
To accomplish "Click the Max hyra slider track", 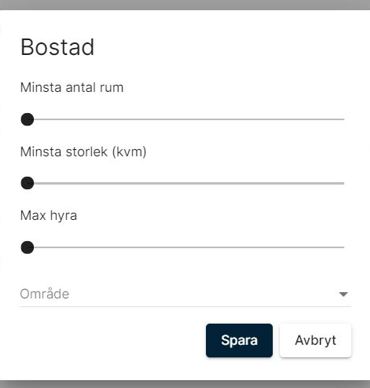I will click(x=186, y=248).
